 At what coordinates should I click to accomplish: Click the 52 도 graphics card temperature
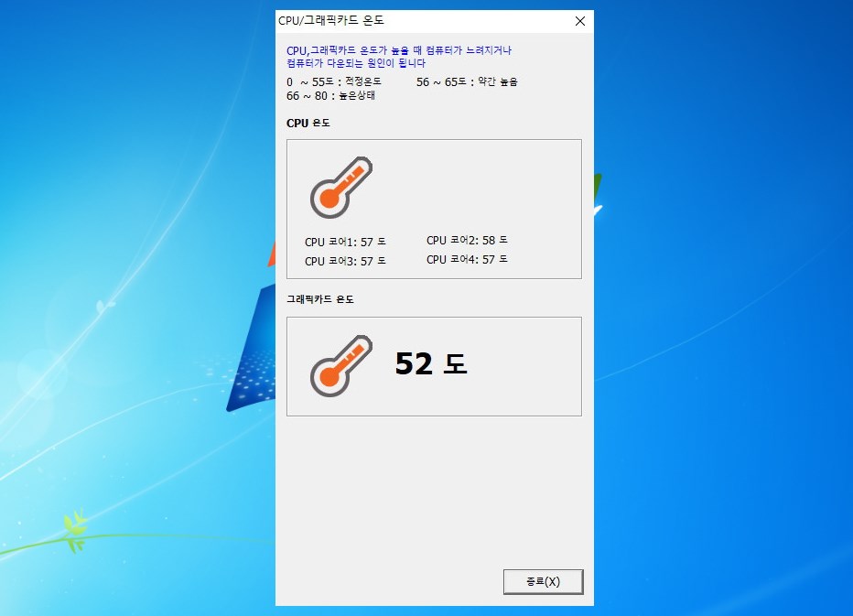coord(431,363)
